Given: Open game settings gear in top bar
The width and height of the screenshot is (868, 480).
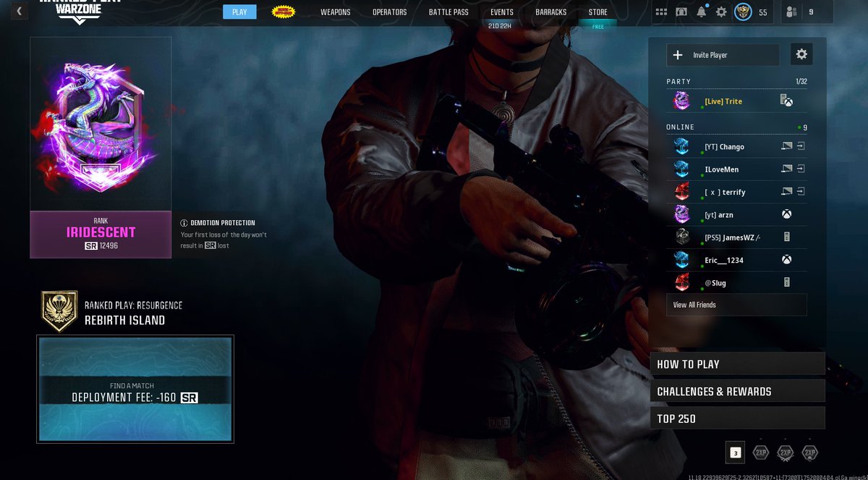Looking at the screenshot, I should [x=721, y=12].
